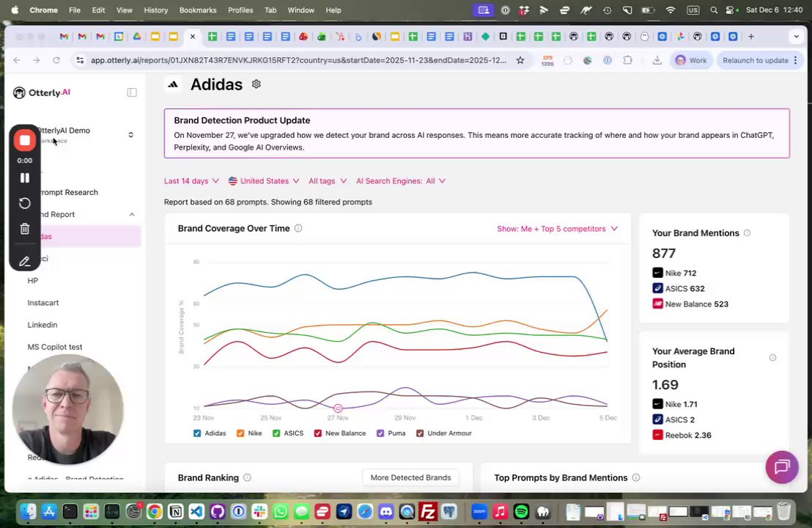Reload the page

(56, 60)
